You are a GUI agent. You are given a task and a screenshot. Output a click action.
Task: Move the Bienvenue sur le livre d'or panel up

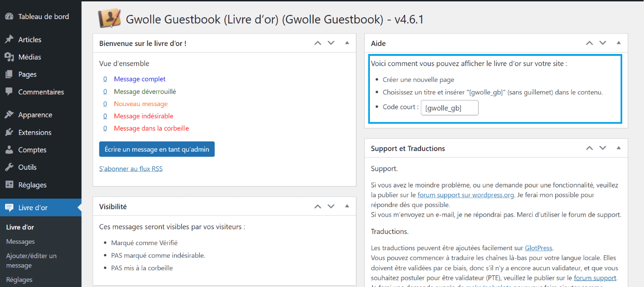[x=317, y=43]
